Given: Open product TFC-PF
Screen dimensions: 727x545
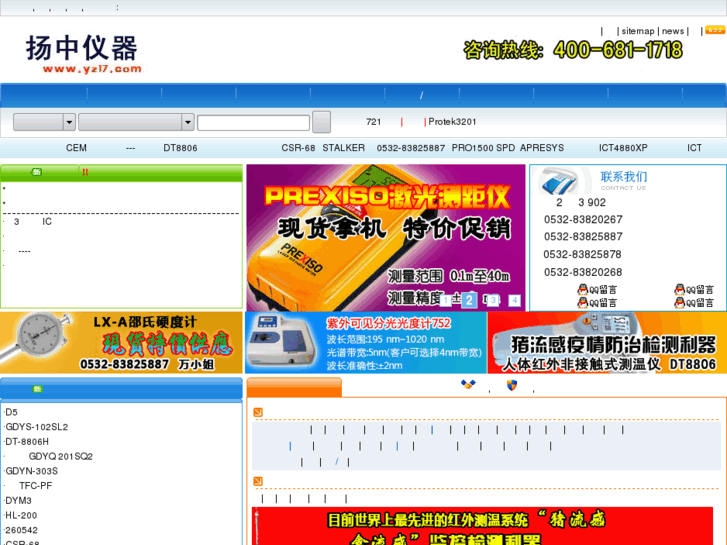Looking at the screenshot, I should point(36,486).
